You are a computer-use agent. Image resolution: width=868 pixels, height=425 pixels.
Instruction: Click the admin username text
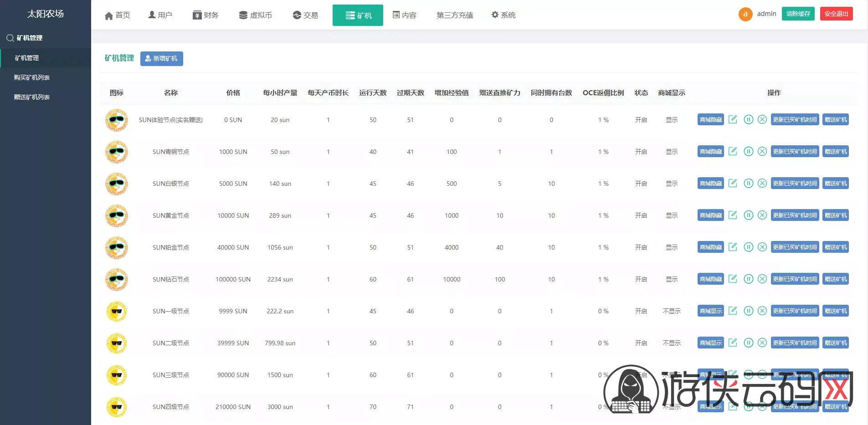[767, 14]
